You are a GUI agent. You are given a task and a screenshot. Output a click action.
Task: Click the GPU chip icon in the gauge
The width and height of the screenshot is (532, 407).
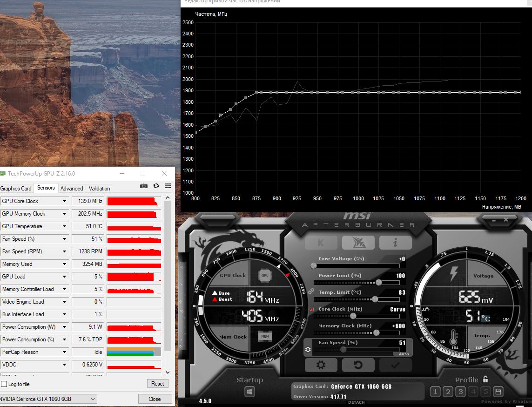point(265,275)
